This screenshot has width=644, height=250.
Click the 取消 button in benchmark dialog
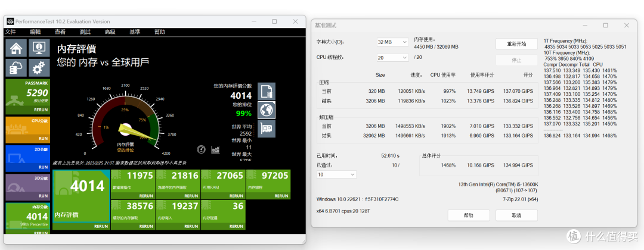516,215
